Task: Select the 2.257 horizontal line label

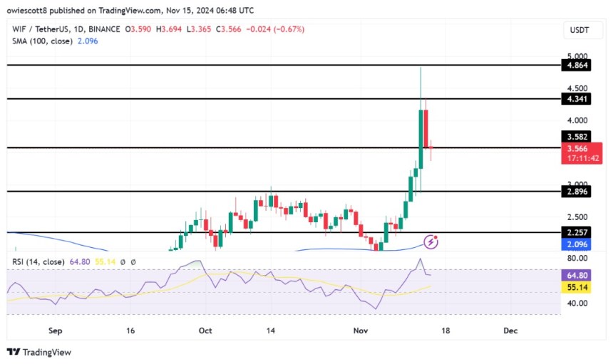Action: (576, 232)
